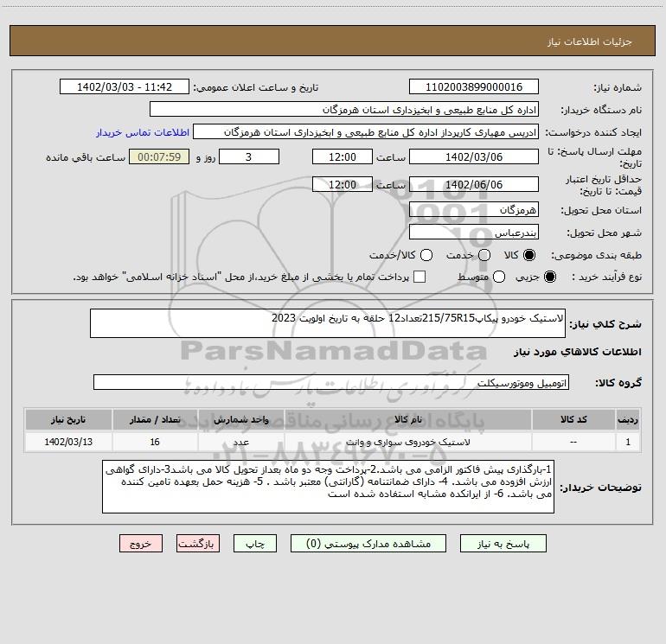The width and height of the screenshot is (666, 644).
Task: Select the جزیی purchase type radio
Action: click(549, 277)
